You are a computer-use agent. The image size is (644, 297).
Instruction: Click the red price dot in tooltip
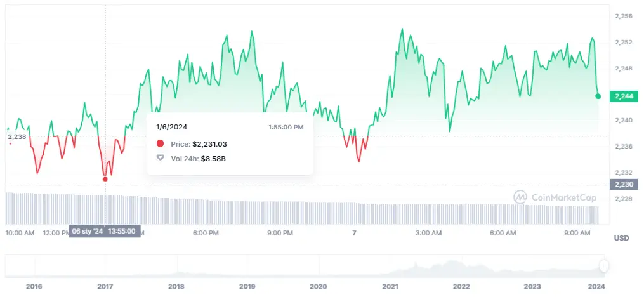pyautogui.click(x=160, y=144)
